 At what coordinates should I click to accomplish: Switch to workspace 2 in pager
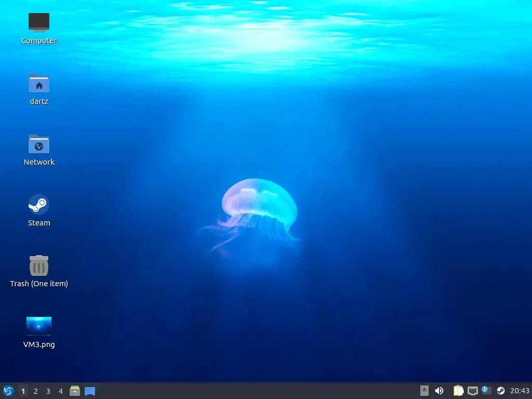36,391
